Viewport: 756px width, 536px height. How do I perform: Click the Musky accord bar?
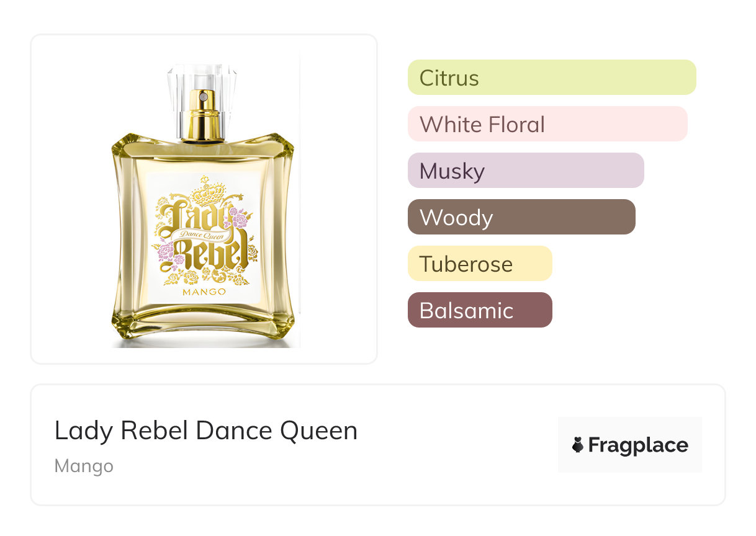(x=526, y=171)
